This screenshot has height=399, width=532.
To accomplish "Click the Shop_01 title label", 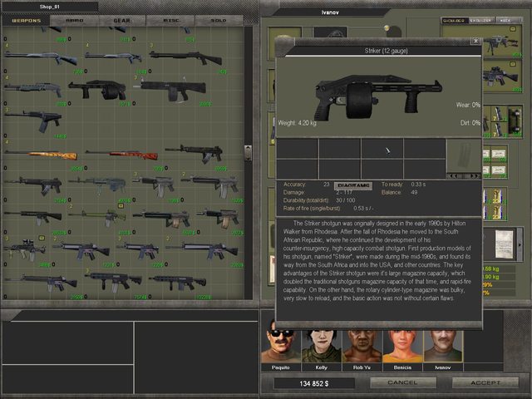I will coord(50,7).
